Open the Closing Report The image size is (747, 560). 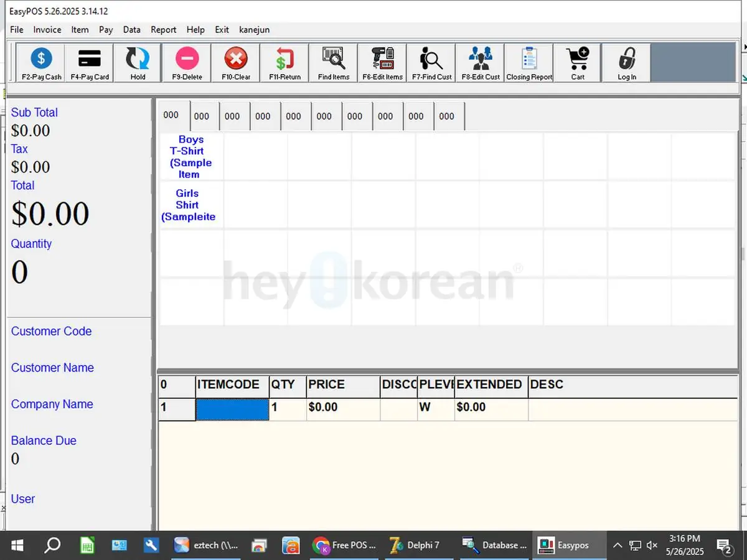pos(529,63)
